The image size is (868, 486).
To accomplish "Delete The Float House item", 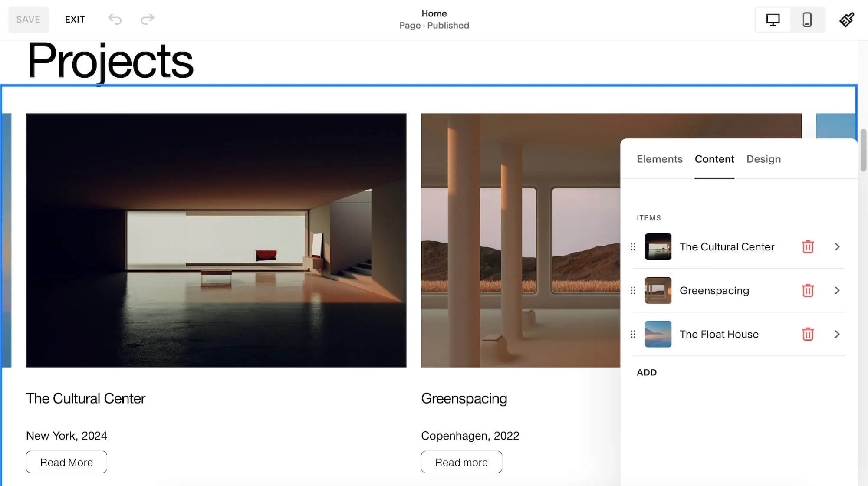I will click(x=808, y=334).
